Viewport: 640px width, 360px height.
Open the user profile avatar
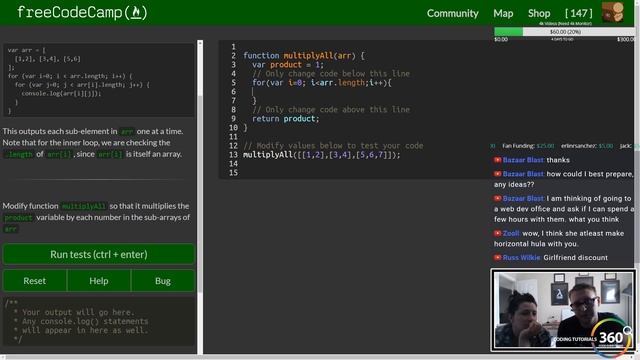[613, 12]
